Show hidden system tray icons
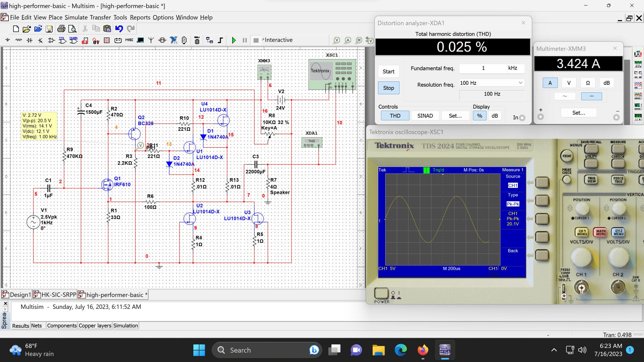This screenshot has width=644, height=362. (554, 350)
